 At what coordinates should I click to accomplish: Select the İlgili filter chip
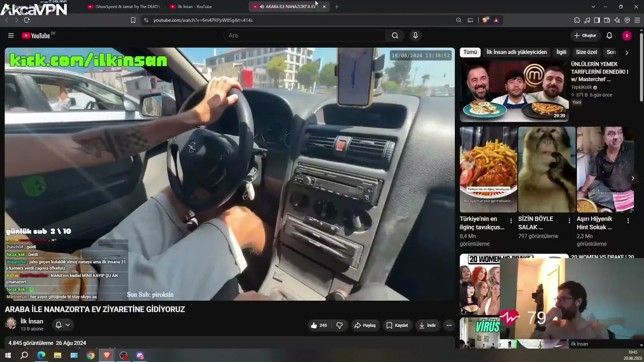[x=561, y=52]
